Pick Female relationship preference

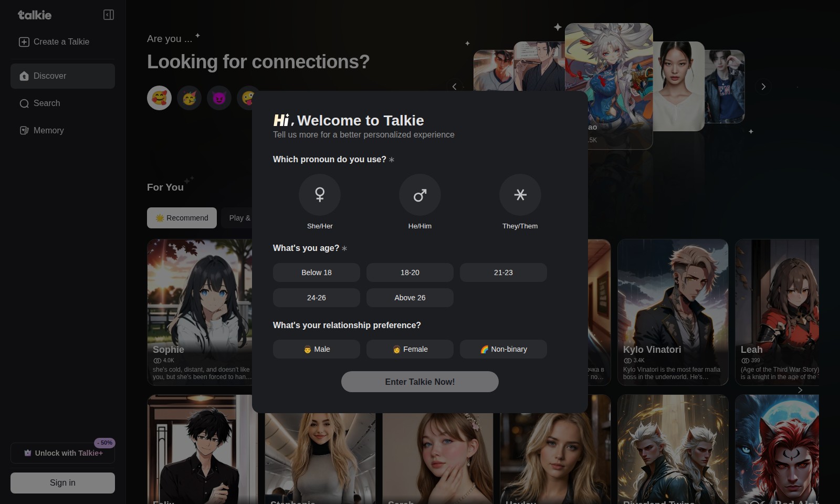tap(410, 349)
